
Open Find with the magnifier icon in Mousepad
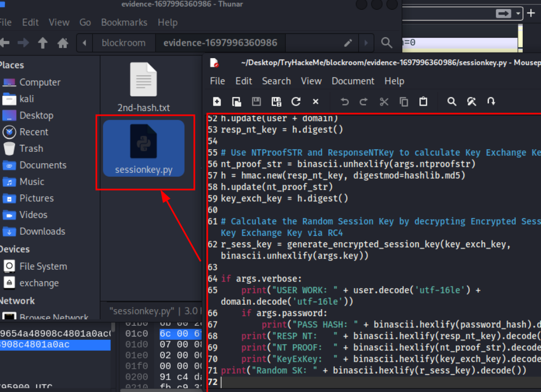point(452,101)
